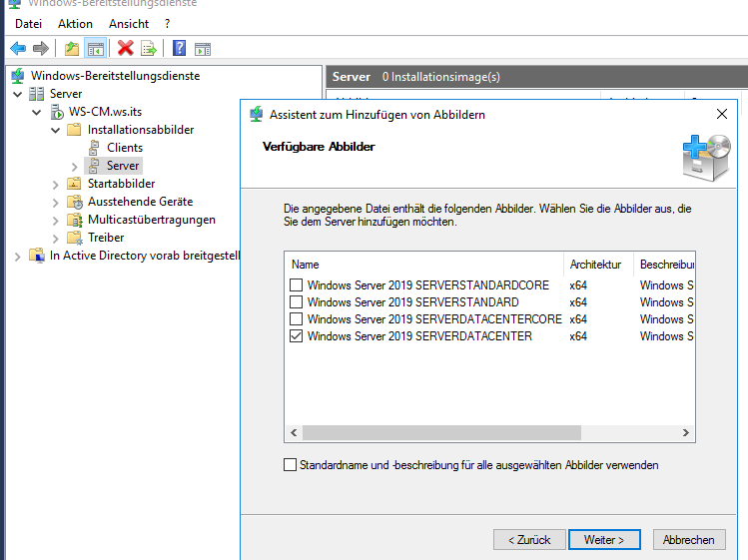
Task: Click the list scroll right arrow
Action: [685, 432]
